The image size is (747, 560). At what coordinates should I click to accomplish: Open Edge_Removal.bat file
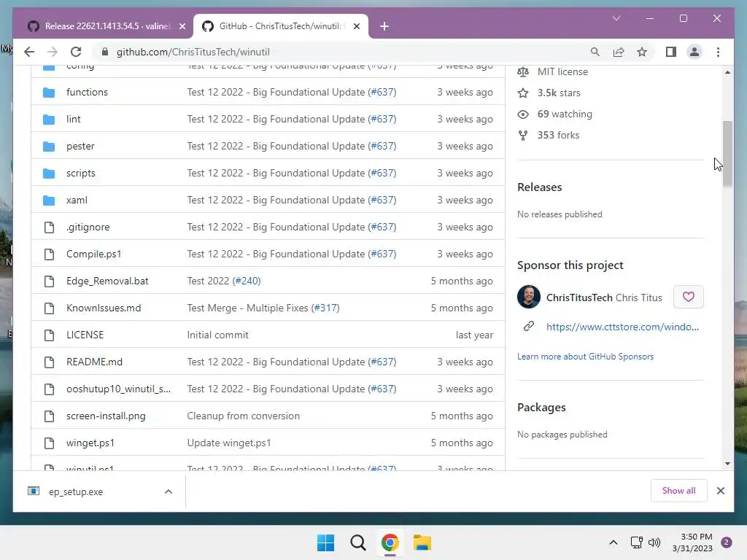108,281
